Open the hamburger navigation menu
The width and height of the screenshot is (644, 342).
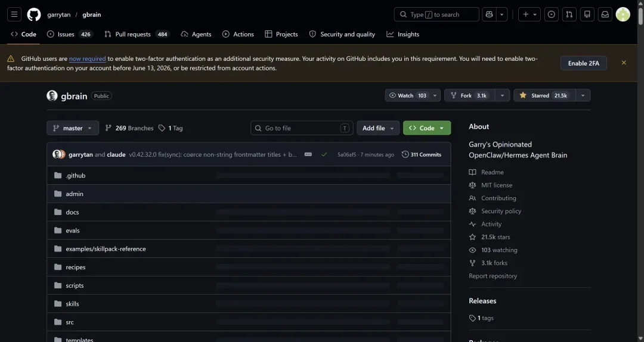[14, 14]
